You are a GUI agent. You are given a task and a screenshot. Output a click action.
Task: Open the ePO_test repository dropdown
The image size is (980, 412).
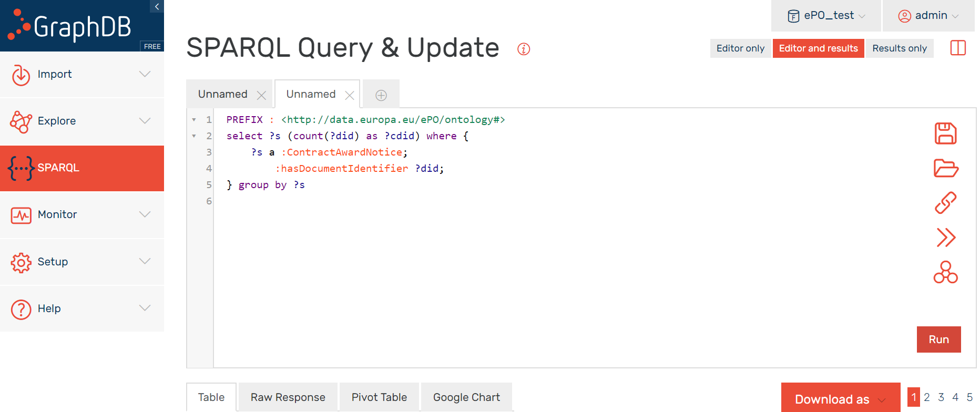(x=826, y=16)
